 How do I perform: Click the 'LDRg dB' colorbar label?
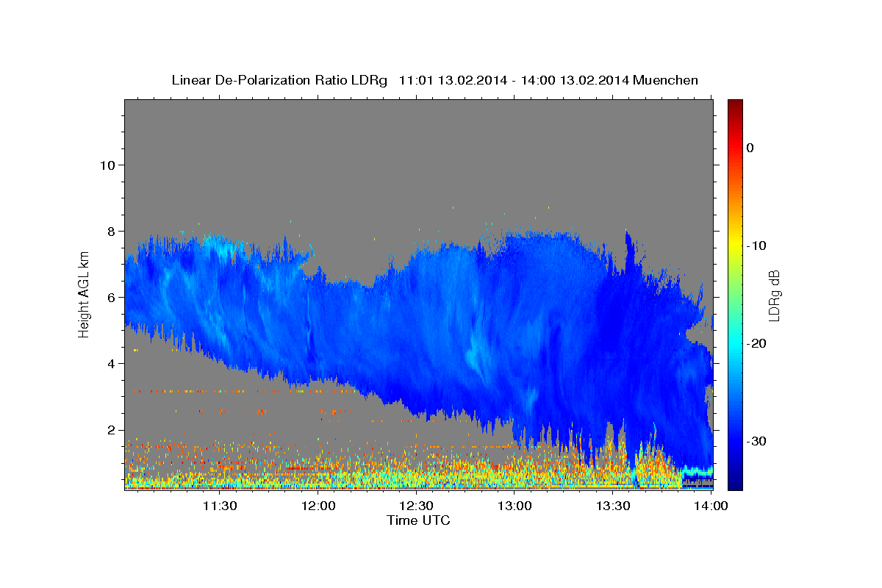773,295
